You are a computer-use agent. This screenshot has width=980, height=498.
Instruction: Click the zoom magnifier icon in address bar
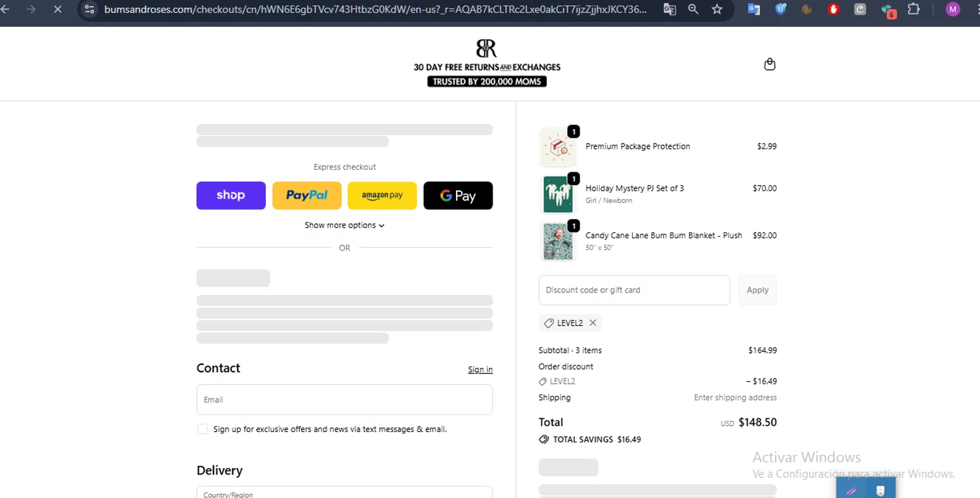(x=693, y=9)
